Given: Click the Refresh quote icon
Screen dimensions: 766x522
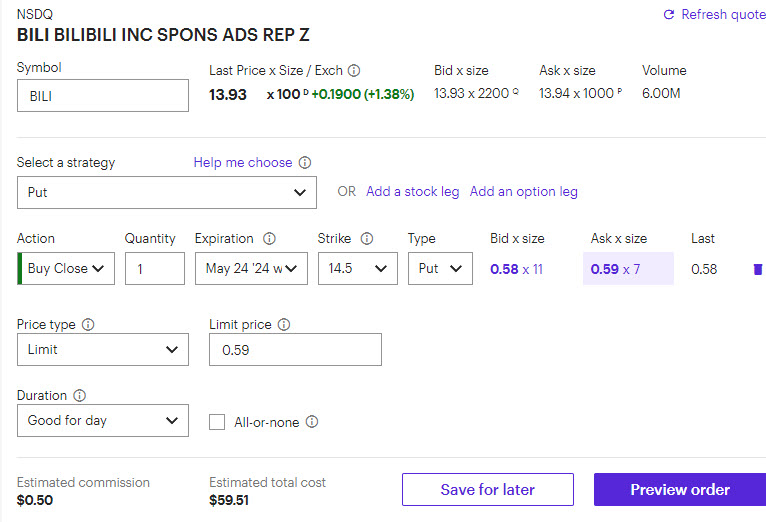Looking at the screenshot, I should coord(669,15).
